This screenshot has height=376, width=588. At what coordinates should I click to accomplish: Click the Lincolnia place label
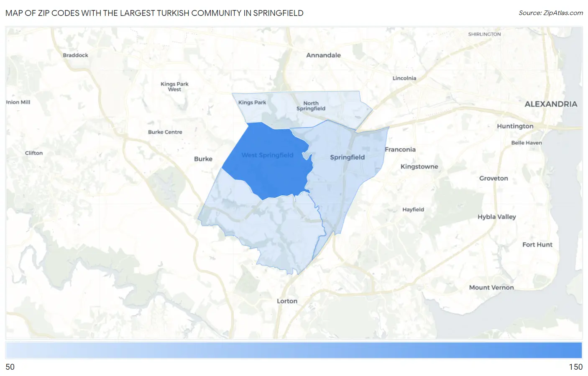tap(404, 78)
